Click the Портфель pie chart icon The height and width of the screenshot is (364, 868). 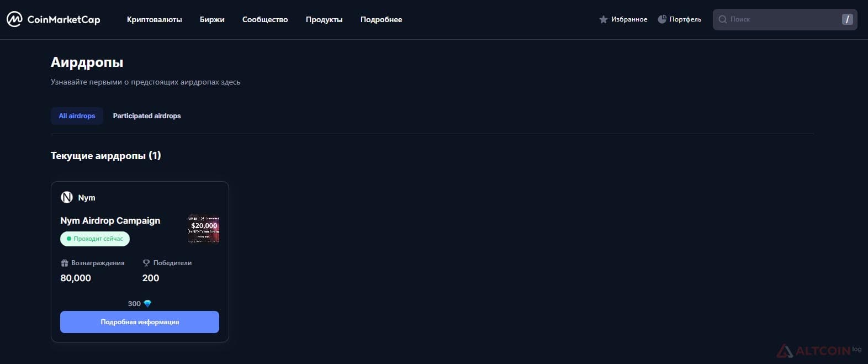point(662,19)
